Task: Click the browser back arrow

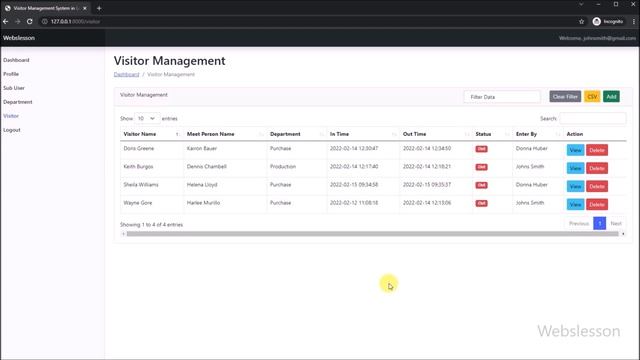Action: tap(6, 21)
